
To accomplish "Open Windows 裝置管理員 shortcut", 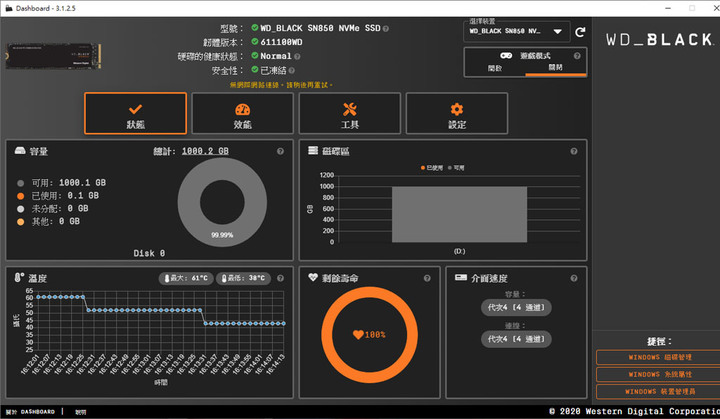I will tap(660, 392).
